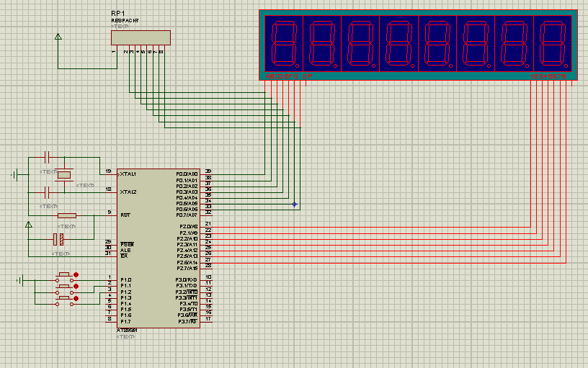Screen dimensions: 588x368
Task: Click the blue junction marker on the P0.5 wire
Action: (x=295, y=205)
